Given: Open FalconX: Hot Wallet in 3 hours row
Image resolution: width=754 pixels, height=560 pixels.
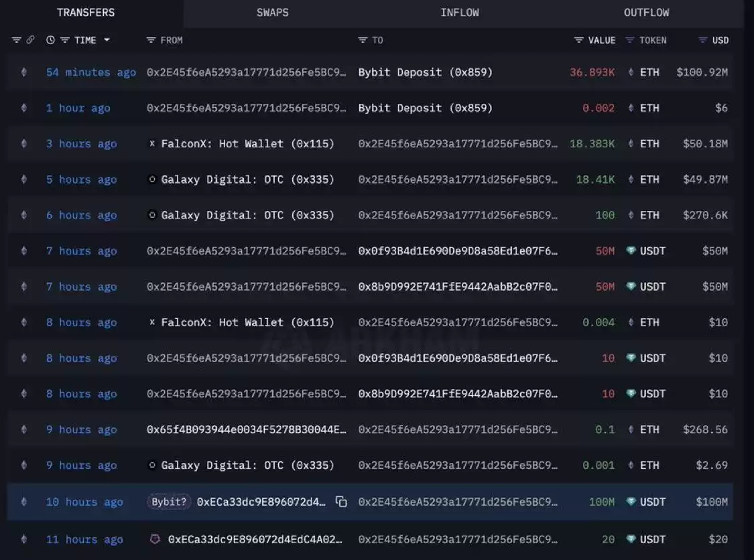Looking at the screenshot, I should 247,144.
